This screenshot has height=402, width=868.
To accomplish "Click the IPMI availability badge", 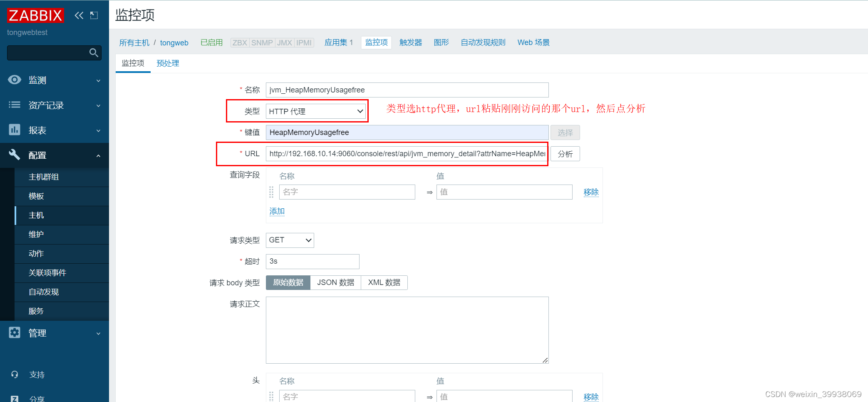I will pyautogui.click(x=304, y=43).
